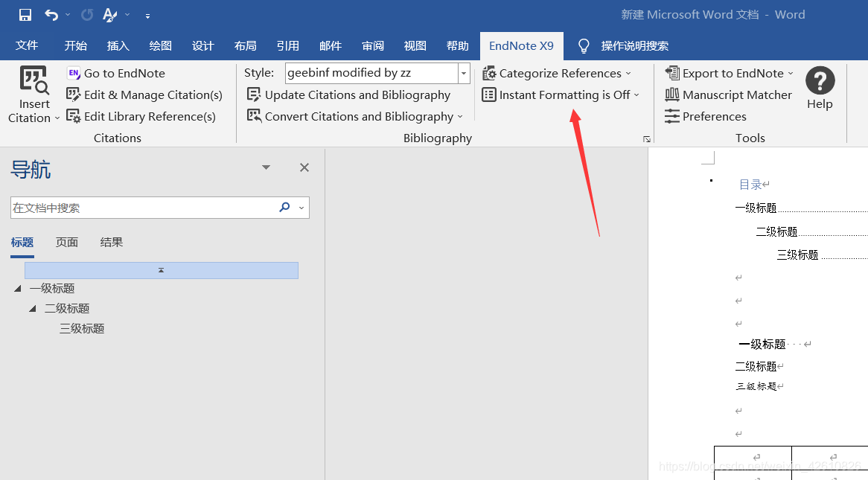This screenshot has height=480, width=868.
Task: Switch to the 引用 ribbon tab
Action: pos(288,45)
